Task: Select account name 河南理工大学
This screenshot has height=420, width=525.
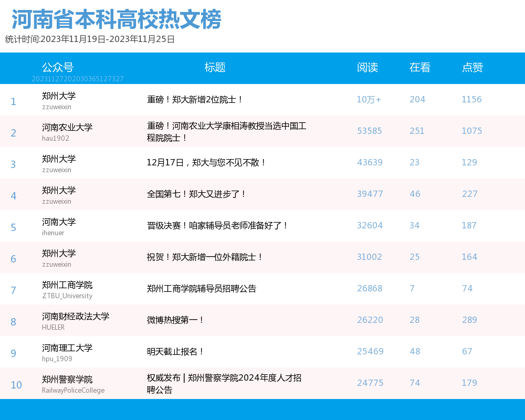Action: 67,348
